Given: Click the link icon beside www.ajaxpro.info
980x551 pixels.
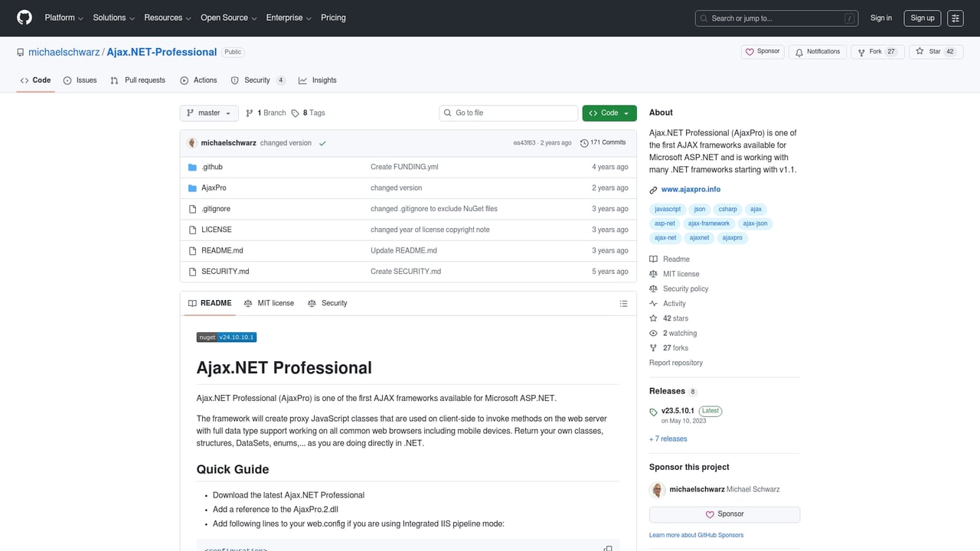Looking at the screenshot, I should click(x=653, y=189).
